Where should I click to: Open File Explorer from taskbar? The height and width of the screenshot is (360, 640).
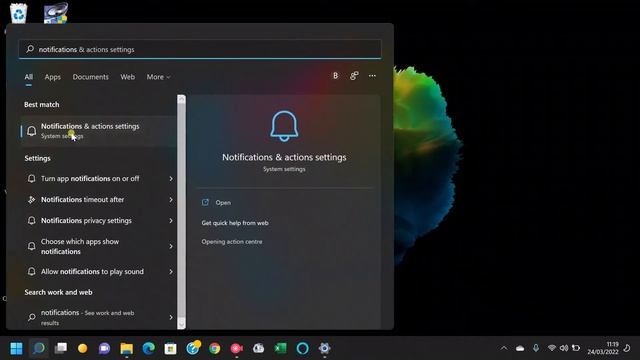click(127, 348)
